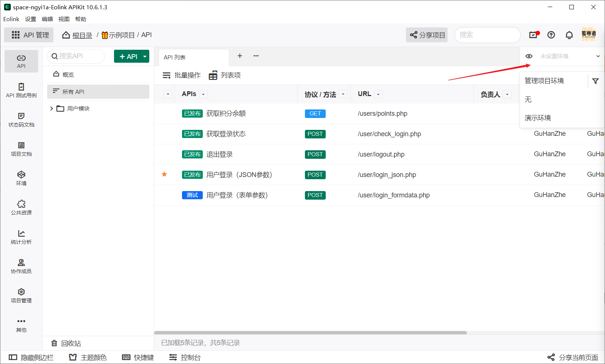Open 用户登录（表单参数） API
The height and width of the screenshot is (364, 605).
pyautogui.click(x=237, y=195)
